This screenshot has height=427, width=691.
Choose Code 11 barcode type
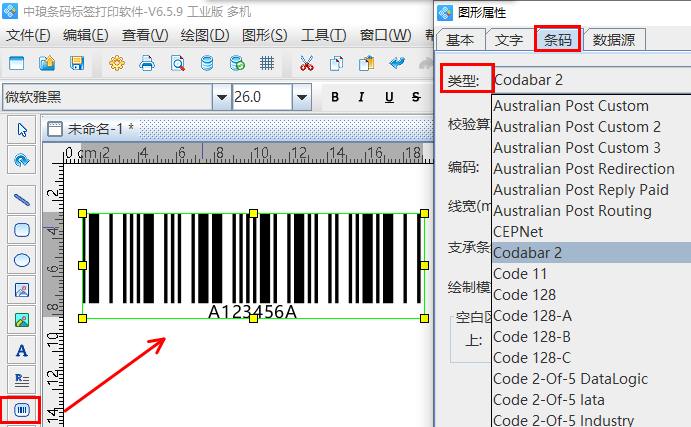coord(591,274)
